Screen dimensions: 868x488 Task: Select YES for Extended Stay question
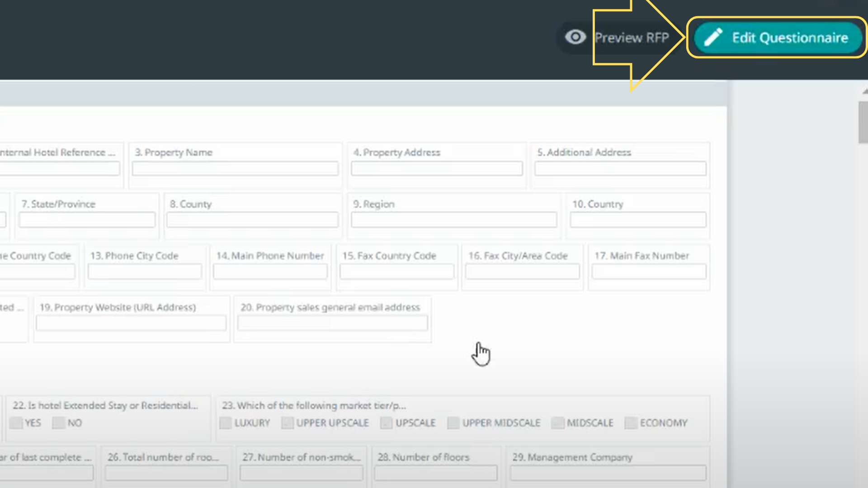tap(16, 423)
